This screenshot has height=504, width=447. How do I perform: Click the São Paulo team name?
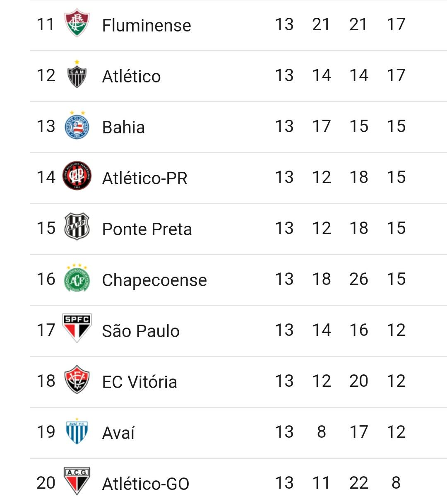pos(141,331)
